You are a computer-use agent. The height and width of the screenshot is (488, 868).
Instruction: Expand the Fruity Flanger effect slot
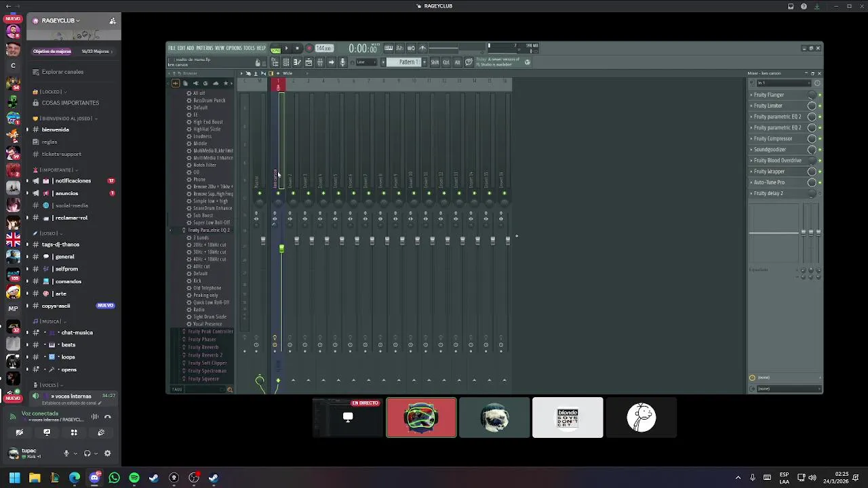coord(751,95)
